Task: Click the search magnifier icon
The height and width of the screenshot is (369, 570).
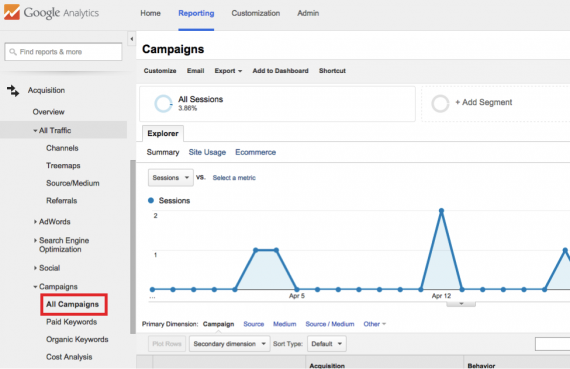Action: pyautogui.click(x=13, y=52)
